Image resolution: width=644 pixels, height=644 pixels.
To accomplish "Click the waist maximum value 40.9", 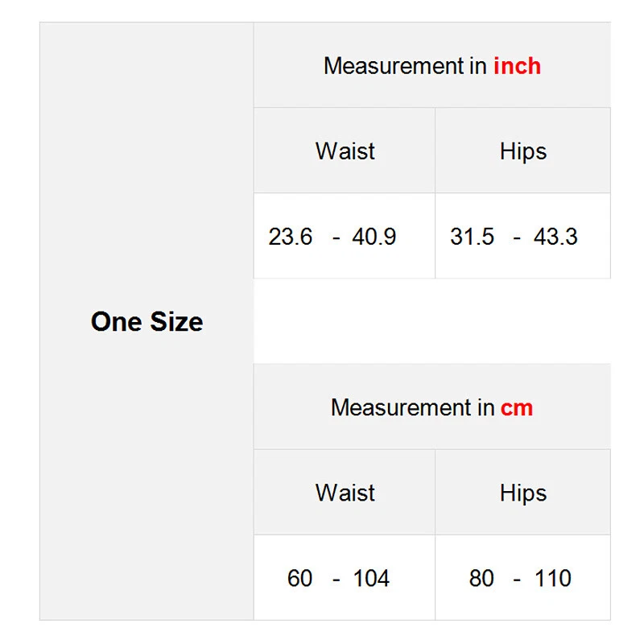I will [x=374, y=237].
